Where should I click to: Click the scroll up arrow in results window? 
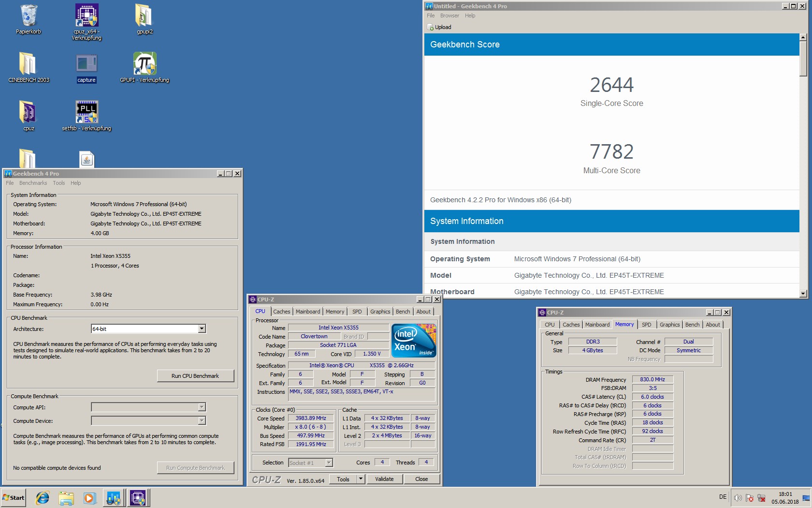click(803, 37)
